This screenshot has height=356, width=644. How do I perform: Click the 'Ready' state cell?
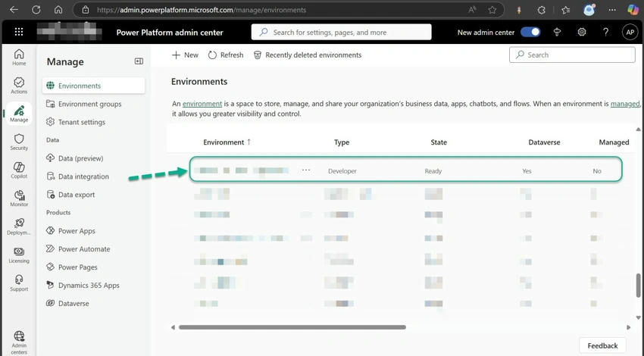point(433,171)
